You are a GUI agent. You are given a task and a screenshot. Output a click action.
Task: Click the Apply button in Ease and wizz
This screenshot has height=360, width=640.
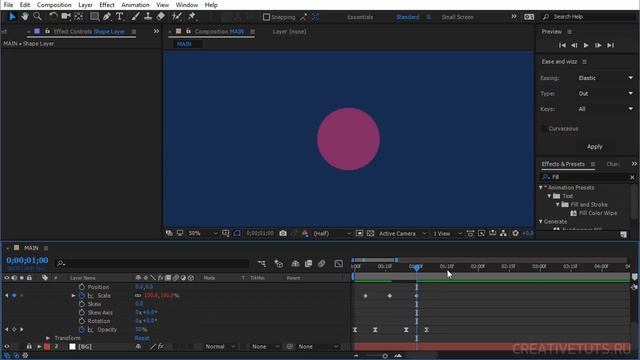point(595,147)
